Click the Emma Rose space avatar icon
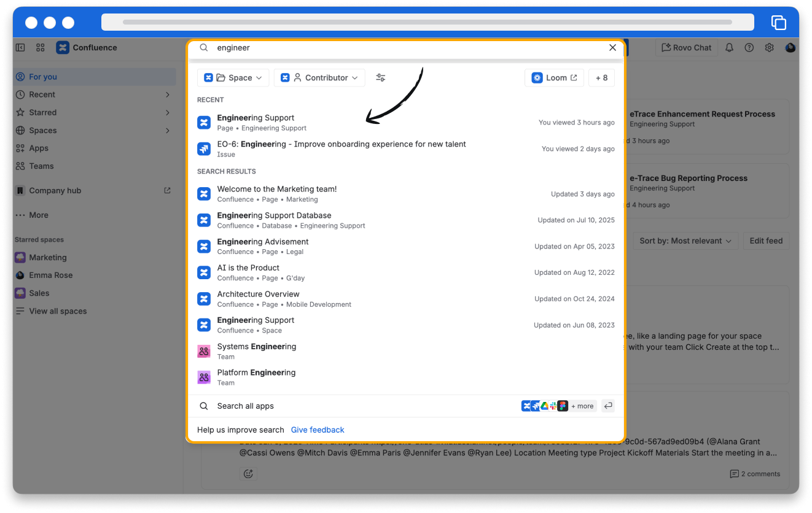 tap(20, 275)
